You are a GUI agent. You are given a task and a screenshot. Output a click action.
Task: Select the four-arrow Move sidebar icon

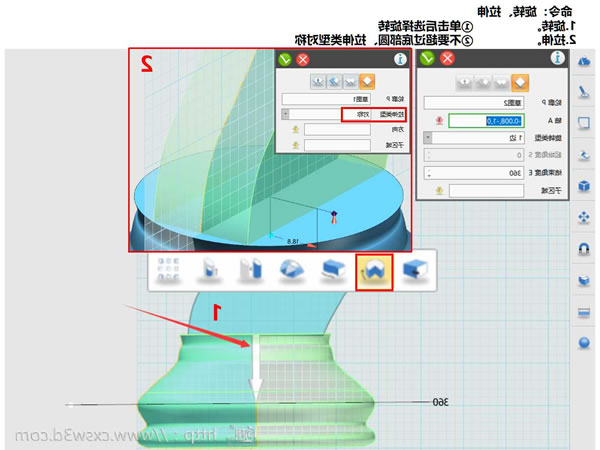(x=584, y=217)
